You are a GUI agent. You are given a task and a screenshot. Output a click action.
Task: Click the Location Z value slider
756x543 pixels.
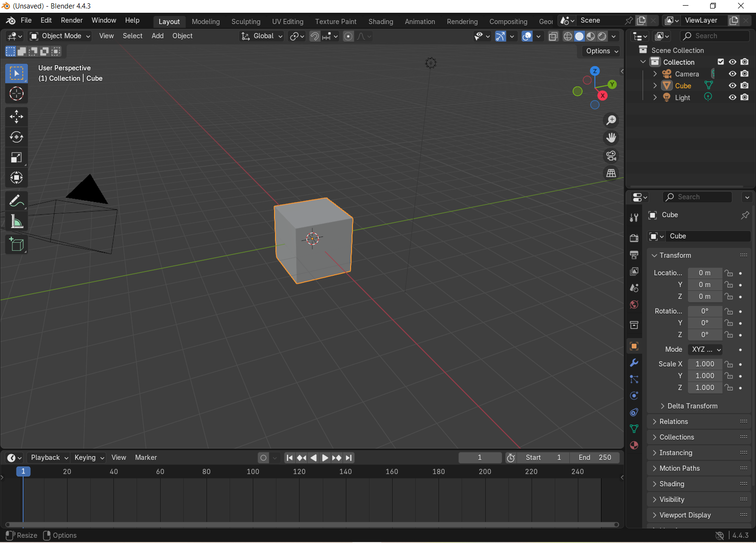coord(705,297)
